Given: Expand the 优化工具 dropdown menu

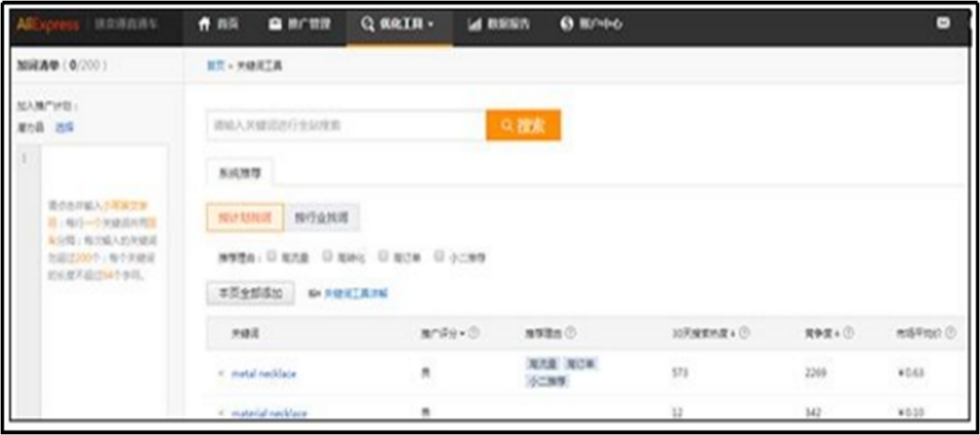Looking at the screenshot, I should [399, 24].
